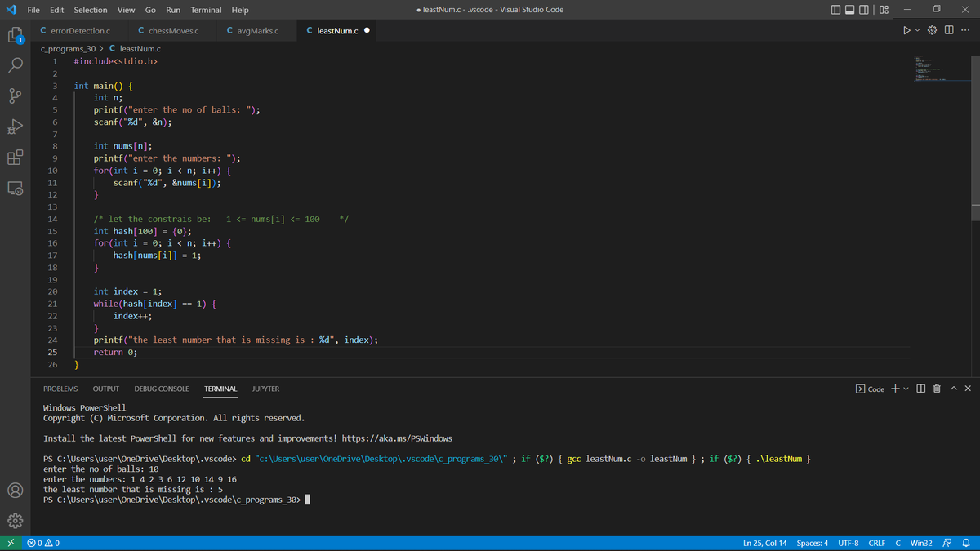Switch to the JUPYTER panel tab
The height and width of the screenshot is (551, 980).
[x=265, y=389]
